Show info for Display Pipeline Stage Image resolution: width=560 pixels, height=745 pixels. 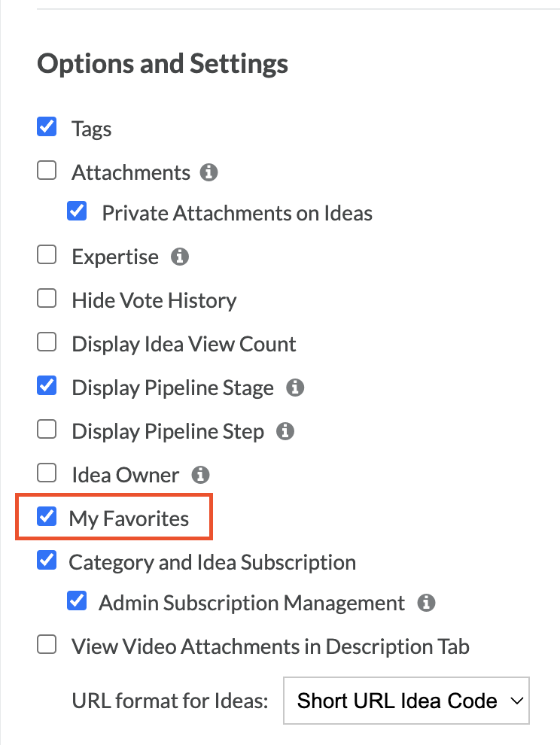295,388
